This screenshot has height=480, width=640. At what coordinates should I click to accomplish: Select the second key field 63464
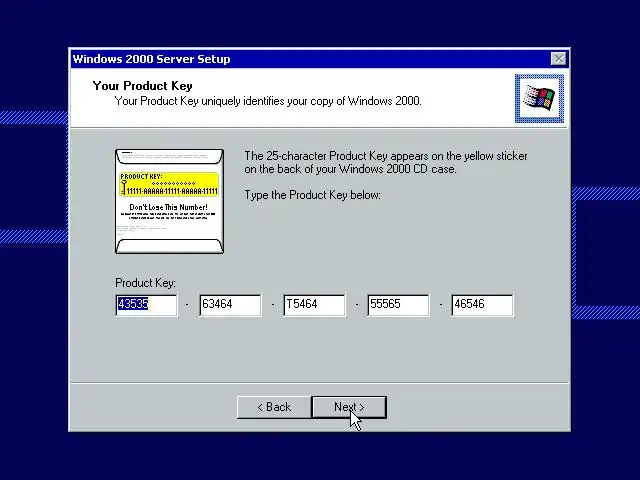[x=230, y=305]
